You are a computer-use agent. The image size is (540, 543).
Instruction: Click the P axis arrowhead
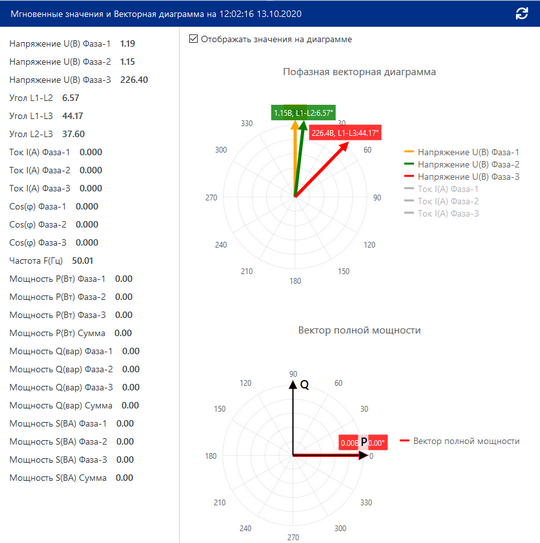pyautogui.click(x=363, y=455)
